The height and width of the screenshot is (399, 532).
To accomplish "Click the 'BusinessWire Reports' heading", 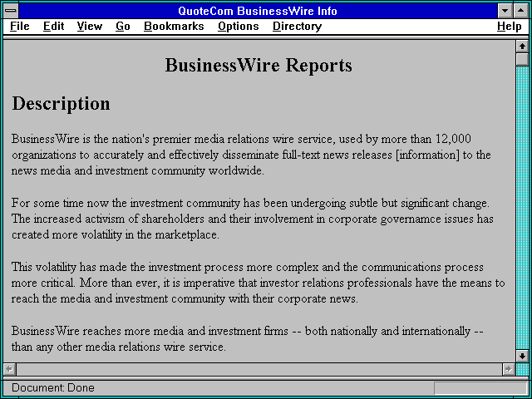I will pyautogui.click(x=259, y=65).
